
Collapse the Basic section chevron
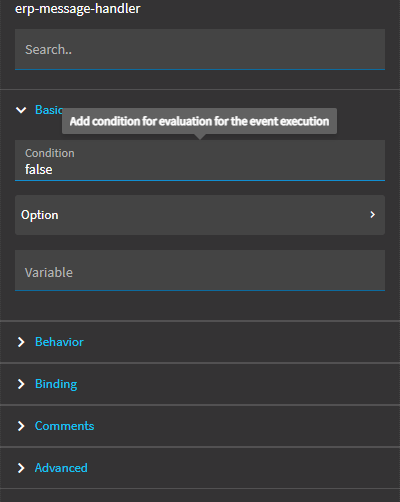[x=21, y=110]
